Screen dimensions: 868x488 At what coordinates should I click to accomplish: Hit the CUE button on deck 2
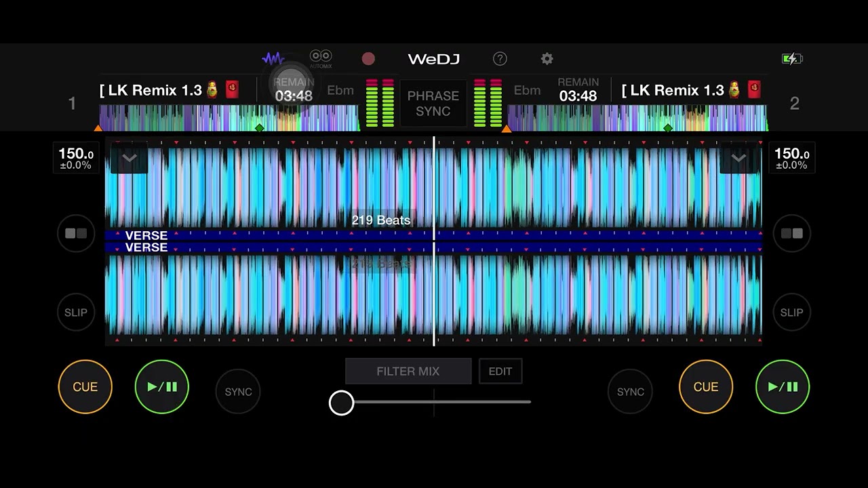[x=706, y=386]
